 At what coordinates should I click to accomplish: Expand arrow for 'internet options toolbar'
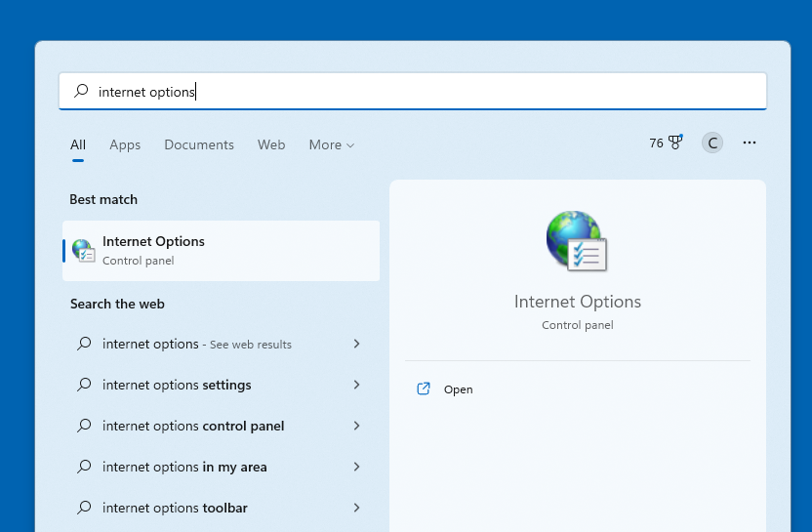[x=356, y=508]
